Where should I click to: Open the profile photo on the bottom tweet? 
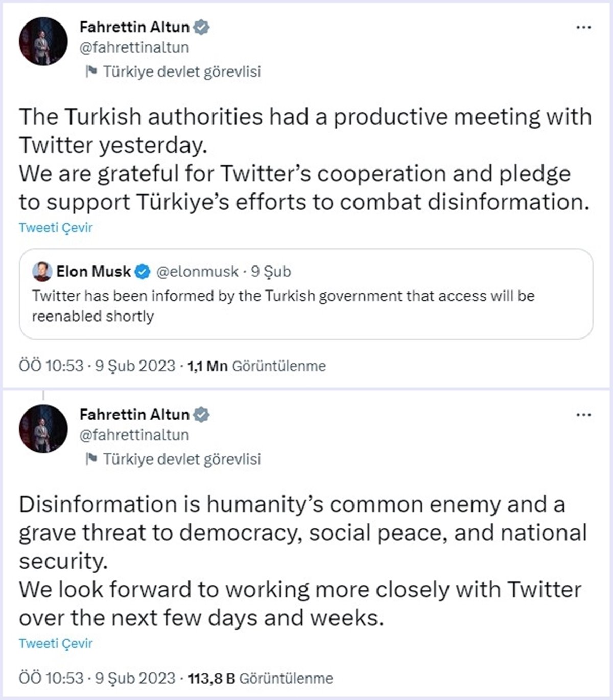pyautogui.click(x=43, y=429)
